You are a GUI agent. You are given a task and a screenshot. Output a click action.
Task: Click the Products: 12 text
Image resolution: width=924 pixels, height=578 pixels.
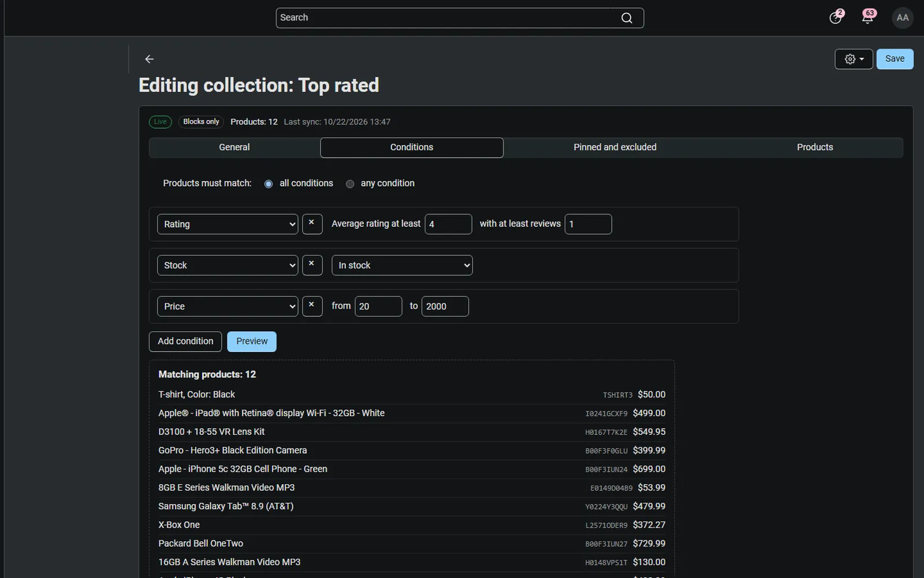coord(254,122)
